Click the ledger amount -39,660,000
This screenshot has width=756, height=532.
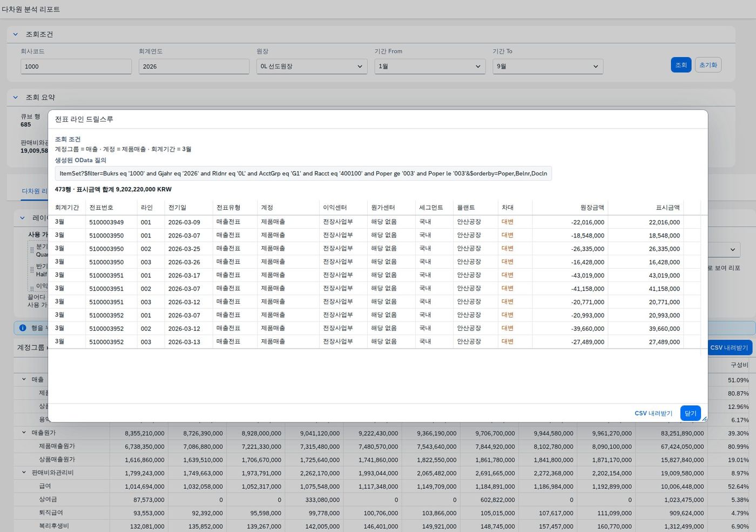point(588,329)
